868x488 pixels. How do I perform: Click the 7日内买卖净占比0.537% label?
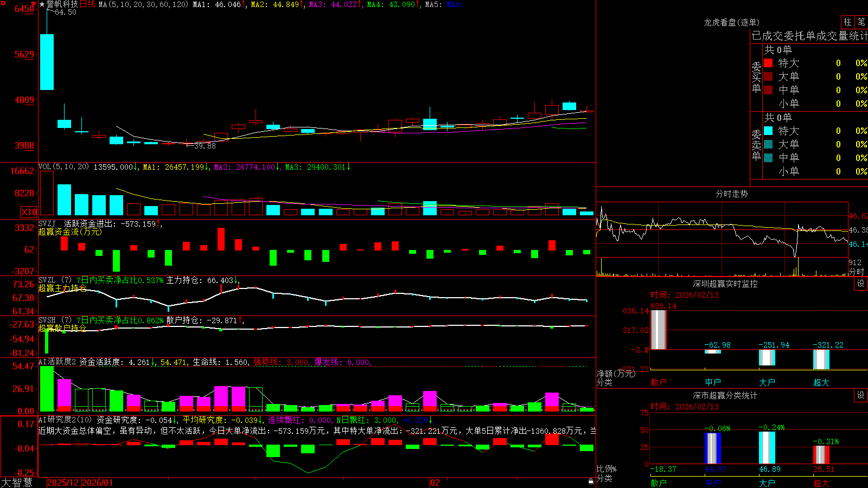click(120, 280)
